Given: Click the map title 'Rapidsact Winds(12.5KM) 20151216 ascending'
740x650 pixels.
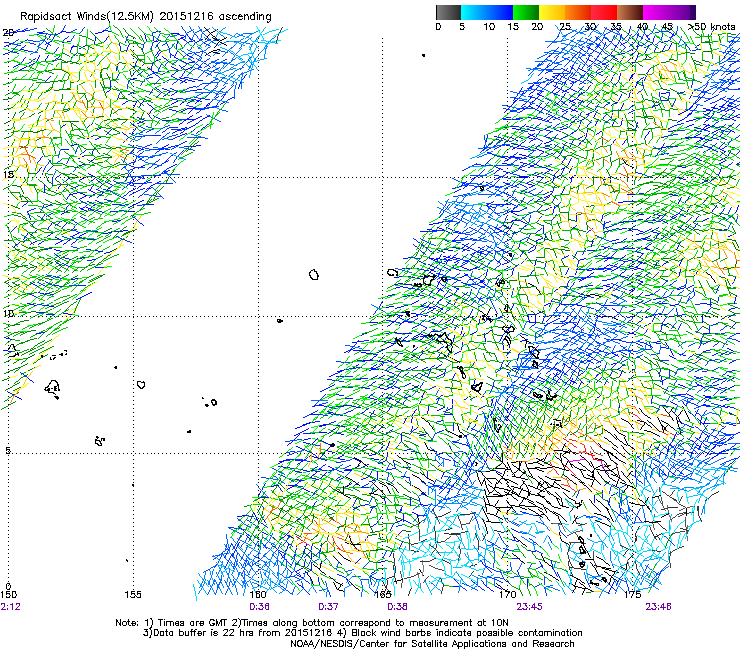Looking at the screenshot, I should pyautogui.click(x=146, y=17).
